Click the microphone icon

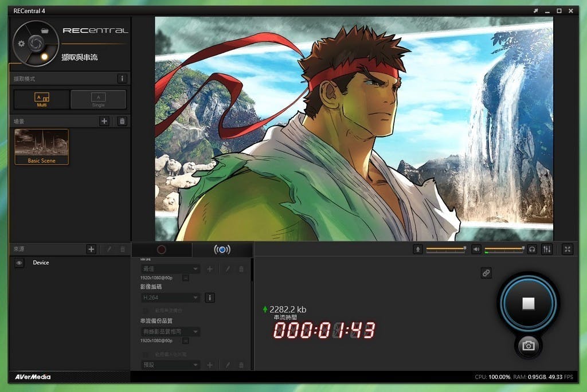418,249
